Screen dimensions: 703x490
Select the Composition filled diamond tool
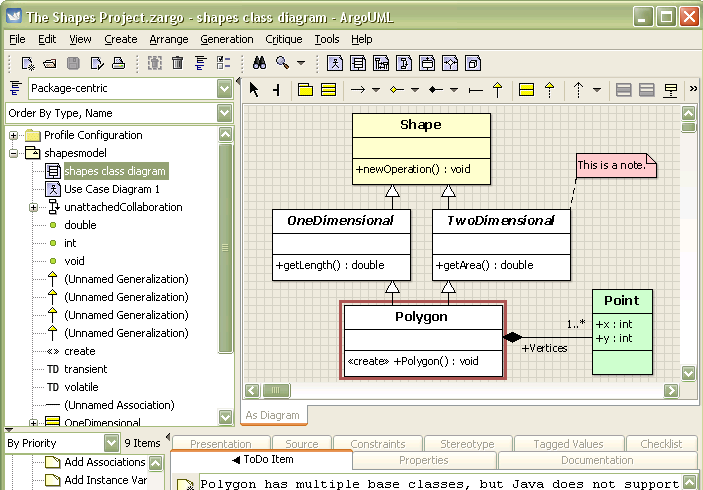point(435,90)
